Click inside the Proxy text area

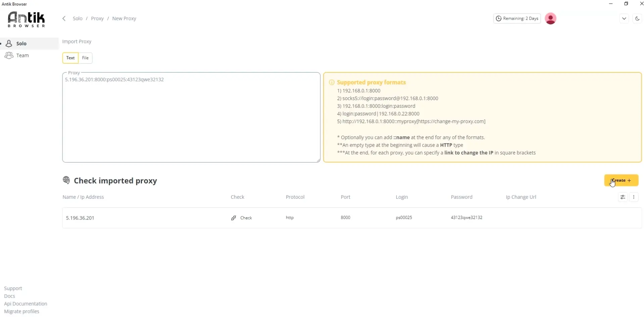pyautogui.click(x=191, y=118)
